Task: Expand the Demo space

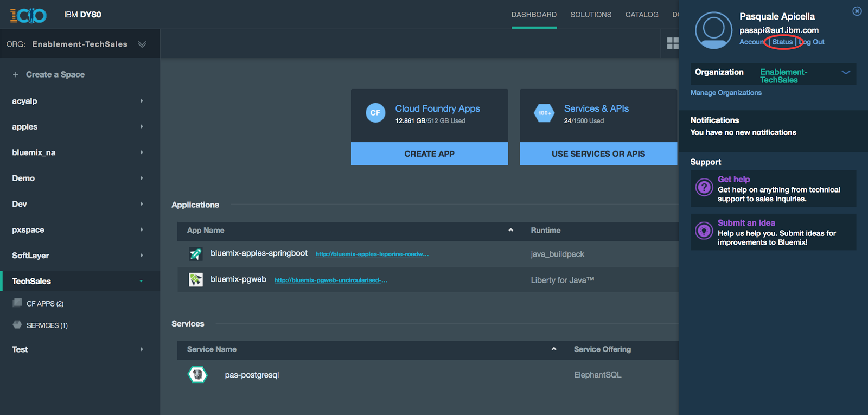Action: pos(142,178)
